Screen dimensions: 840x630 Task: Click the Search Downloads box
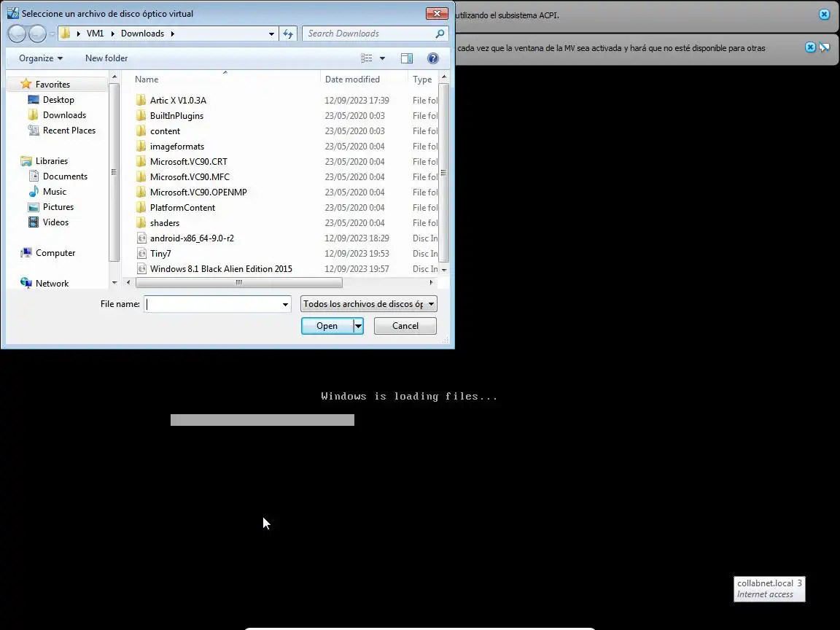point(368,34)
